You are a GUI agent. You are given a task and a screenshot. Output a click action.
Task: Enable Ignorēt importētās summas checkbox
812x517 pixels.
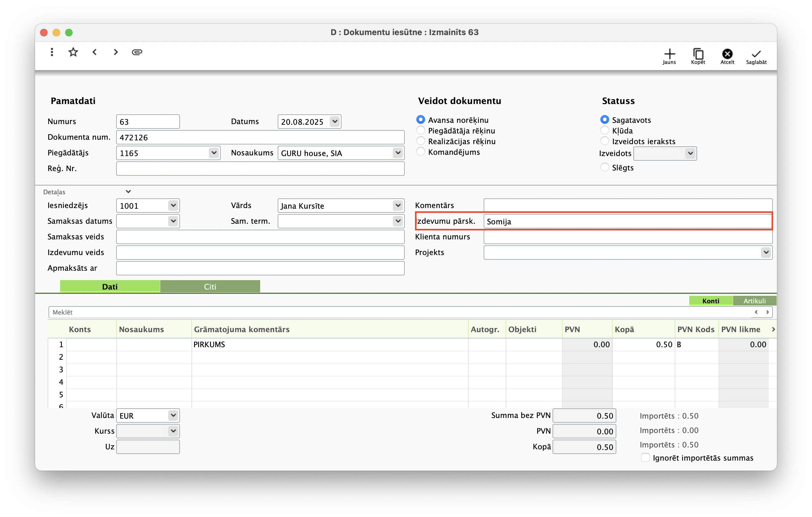[645, 457]
